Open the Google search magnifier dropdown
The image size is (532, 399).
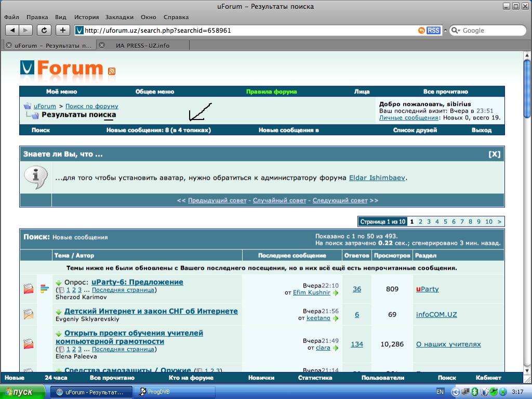(x=456, y=31)
